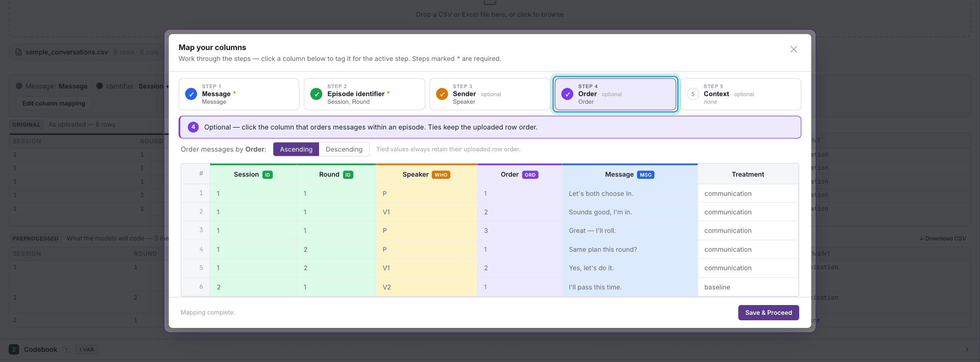This screenshot has width=980, height=362.
Task: Select the Round column header
Action: [x=336, y=174]
